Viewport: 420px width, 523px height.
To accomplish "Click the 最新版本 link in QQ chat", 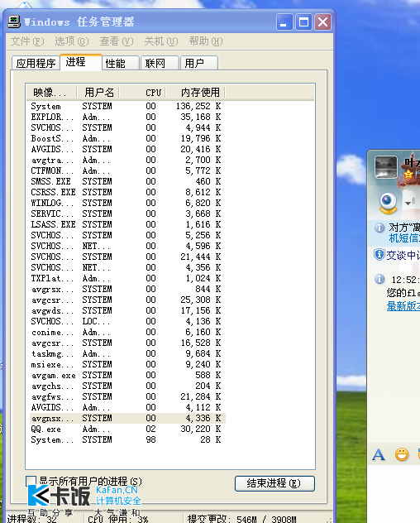I will point(403,306).
